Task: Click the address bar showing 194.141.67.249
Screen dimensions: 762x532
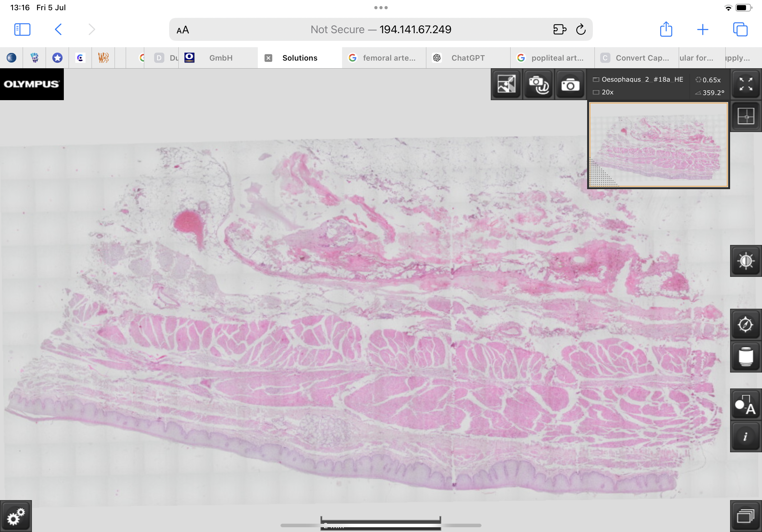Action: pos(380,30)
